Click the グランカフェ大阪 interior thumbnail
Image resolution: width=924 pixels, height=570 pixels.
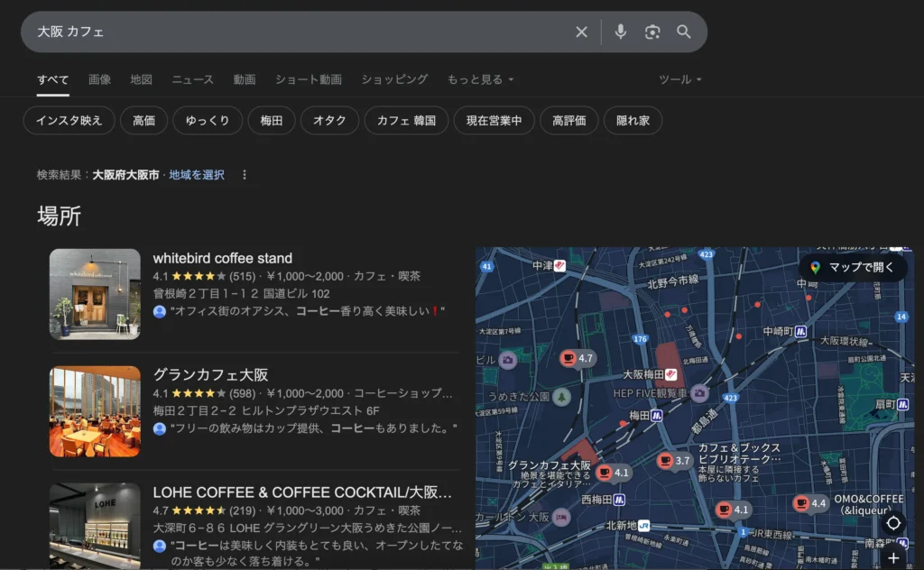coord(95,411)
